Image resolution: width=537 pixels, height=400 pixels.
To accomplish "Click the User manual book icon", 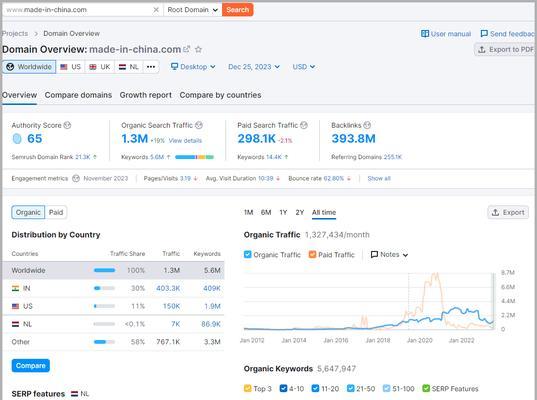I will 425,34.
